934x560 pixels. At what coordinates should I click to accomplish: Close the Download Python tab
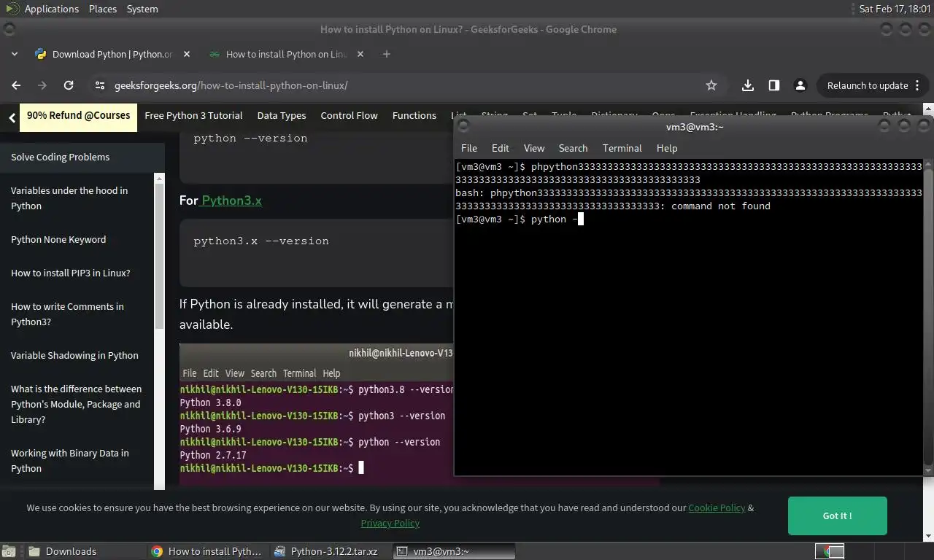pos(187,54)
